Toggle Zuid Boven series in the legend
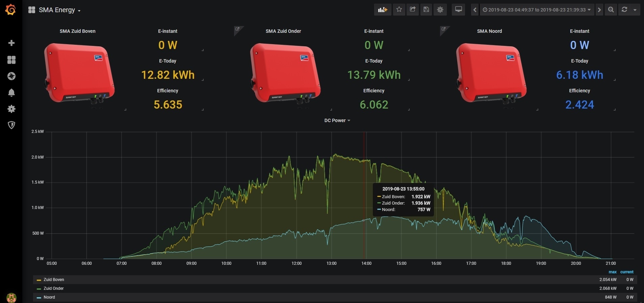 click(54, 280)
